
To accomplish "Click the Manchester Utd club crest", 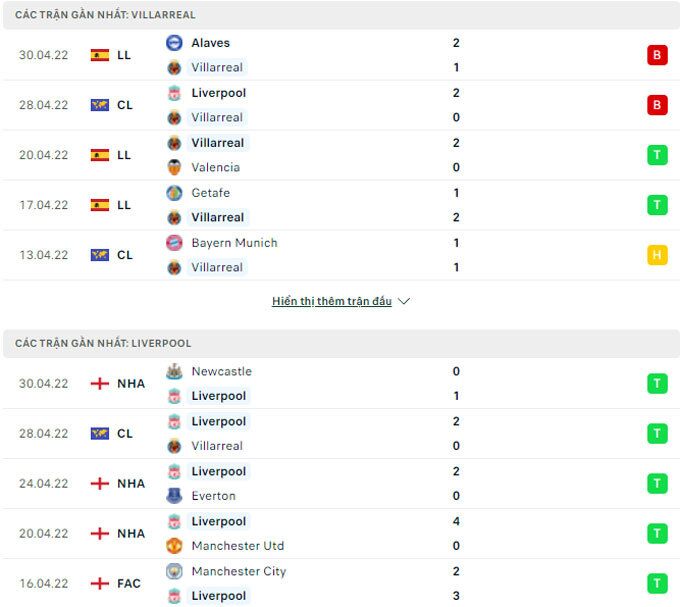I will [174, 545].
